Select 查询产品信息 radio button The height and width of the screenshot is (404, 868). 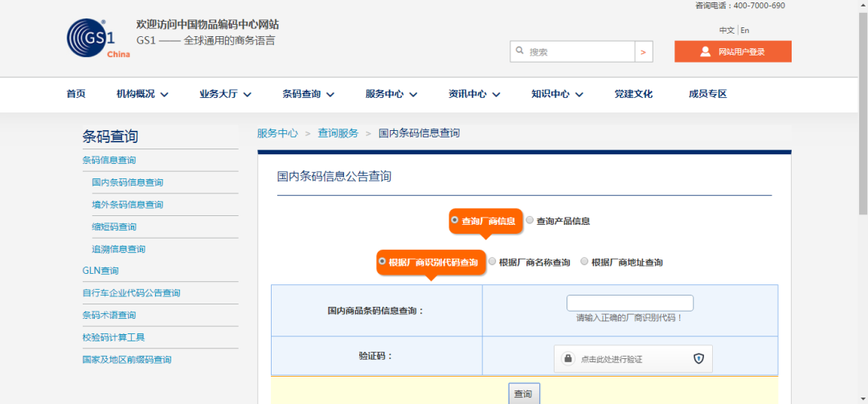click(x=529, y=220)
